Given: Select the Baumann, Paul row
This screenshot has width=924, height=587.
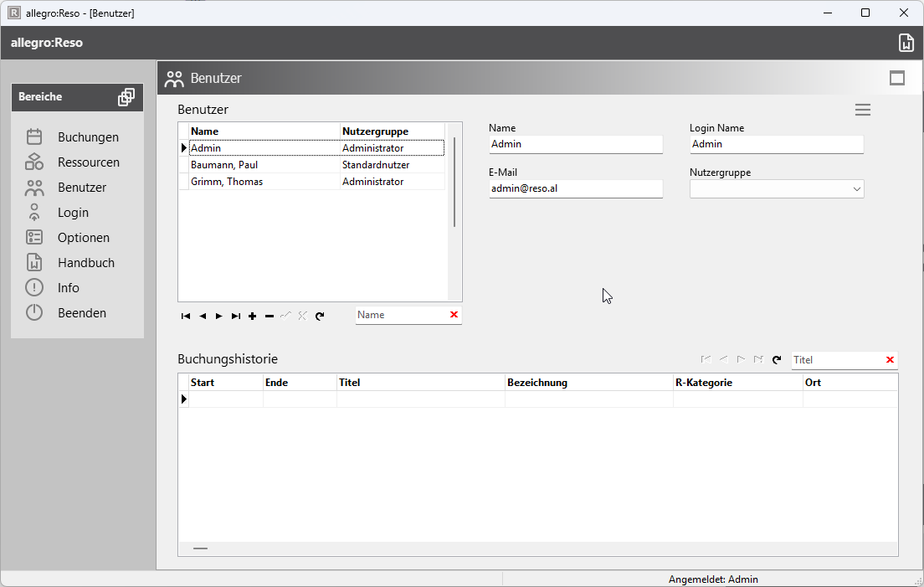Looking at the screenshot, I should click(224, 165).
